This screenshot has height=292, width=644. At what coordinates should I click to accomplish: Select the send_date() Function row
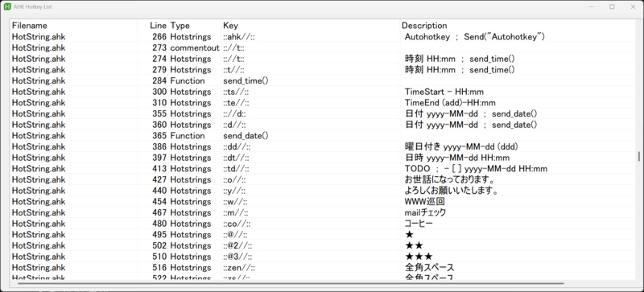click(x=323, y=135)
